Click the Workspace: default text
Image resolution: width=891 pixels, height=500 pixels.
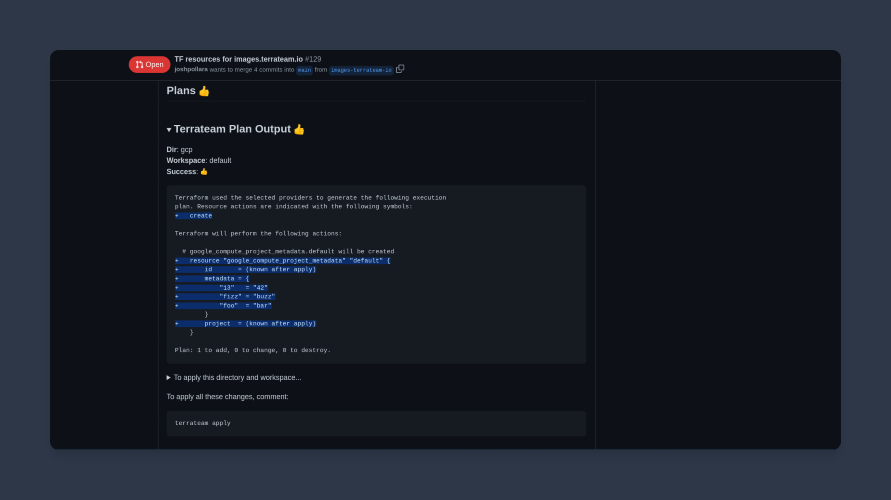click(x=199, y=160)
